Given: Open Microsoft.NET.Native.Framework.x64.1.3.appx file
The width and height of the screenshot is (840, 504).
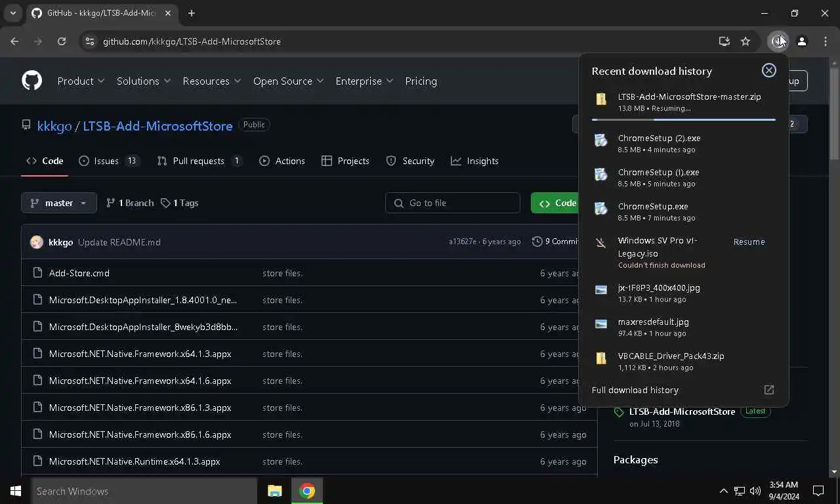Looking at the screenshot, I should (140, 354).
